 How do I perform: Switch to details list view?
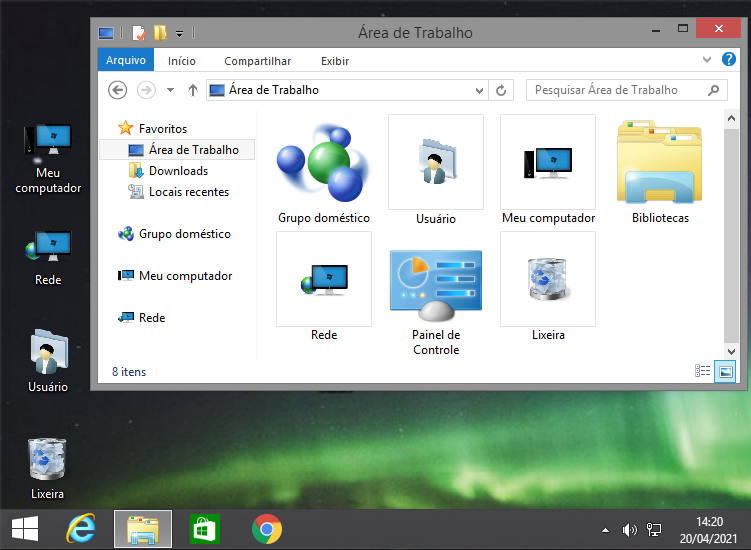click(x=703, y=371)
